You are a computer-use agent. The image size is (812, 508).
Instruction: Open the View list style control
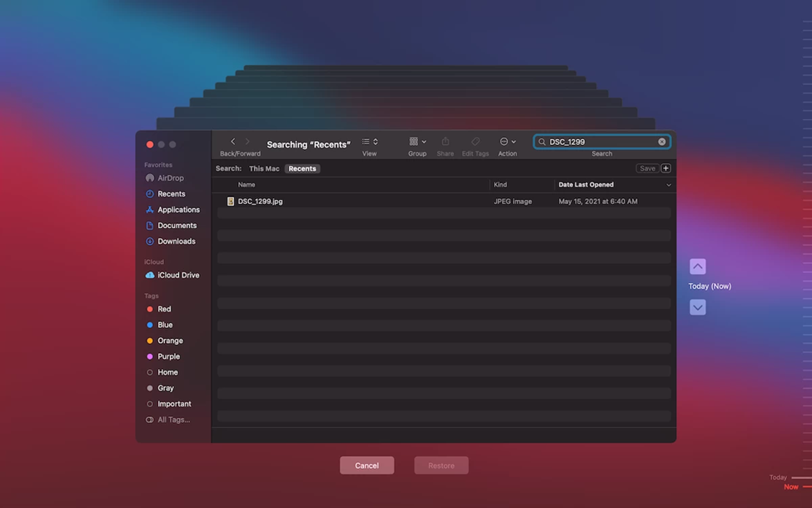[x=370, y=142]
